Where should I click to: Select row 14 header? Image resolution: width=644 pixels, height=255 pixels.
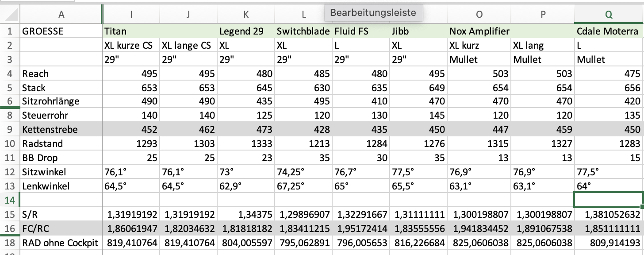(10, 200)
